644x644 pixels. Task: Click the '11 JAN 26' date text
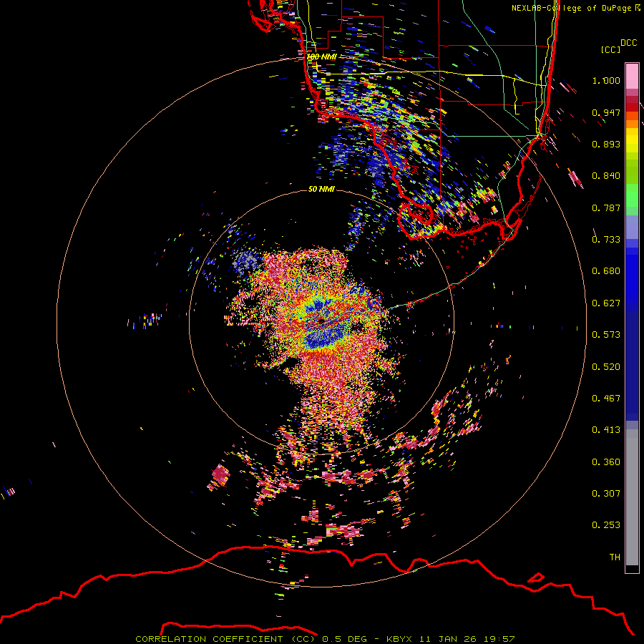447,639
